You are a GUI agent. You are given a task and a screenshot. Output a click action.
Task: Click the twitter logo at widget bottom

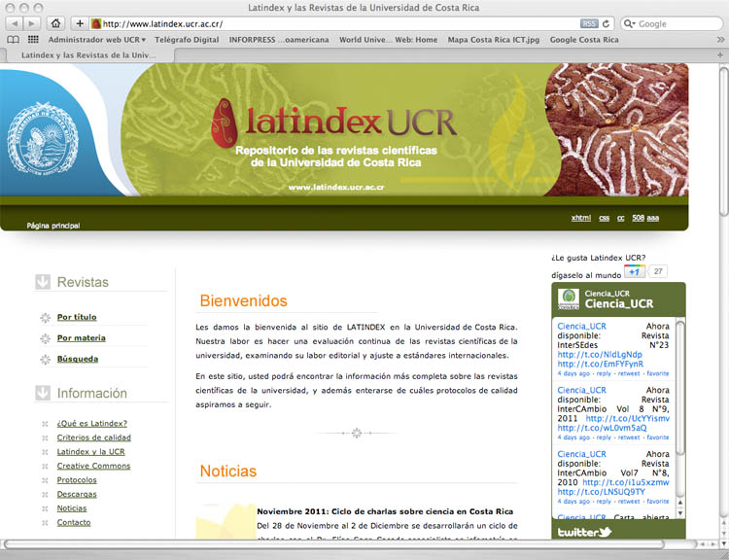point(584,532)
